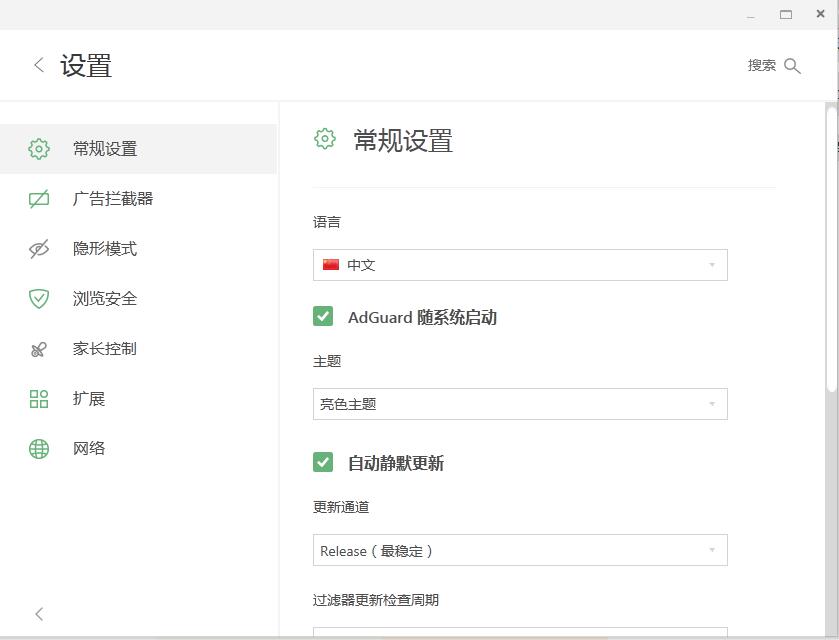Click the 主题 label
Viewport: 839px width, 640px height.
click(327, 361)
